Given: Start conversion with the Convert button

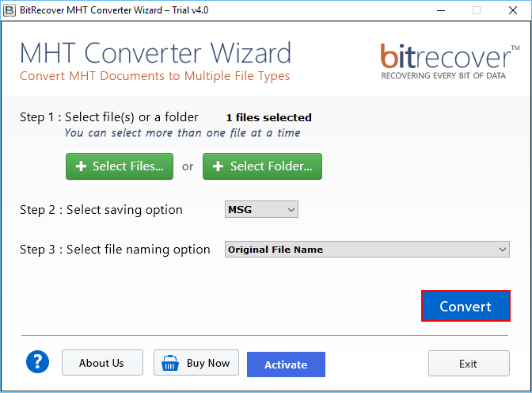Looking at the screenshot, I should click(x=465, y=306).
